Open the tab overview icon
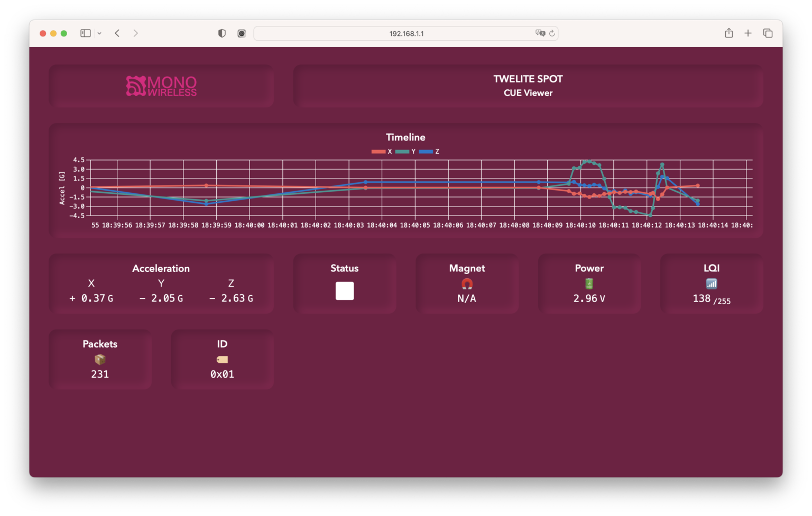 (767, 33)
